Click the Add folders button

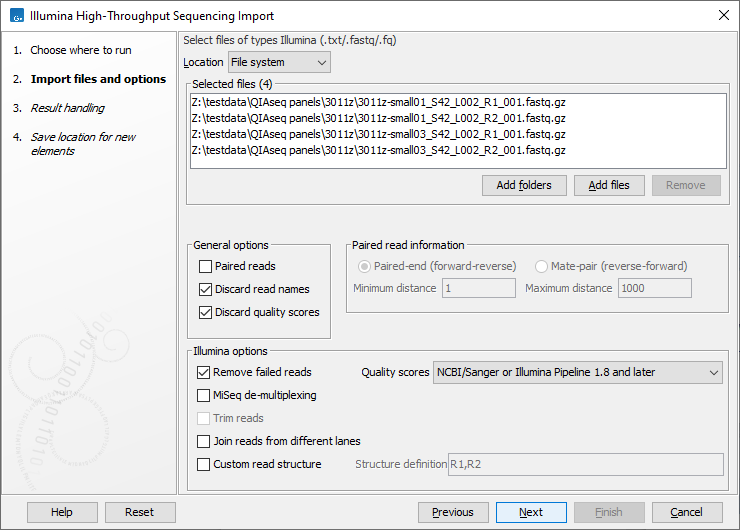524,185
